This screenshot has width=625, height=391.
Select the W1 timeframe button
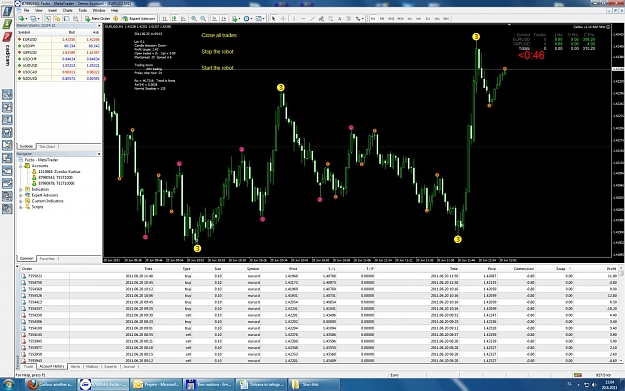437,18
